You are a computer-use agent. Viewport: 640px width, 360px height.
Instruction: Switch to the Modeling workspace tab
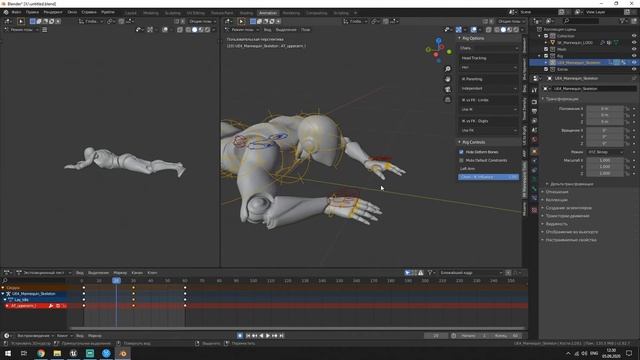click(151, 13)
